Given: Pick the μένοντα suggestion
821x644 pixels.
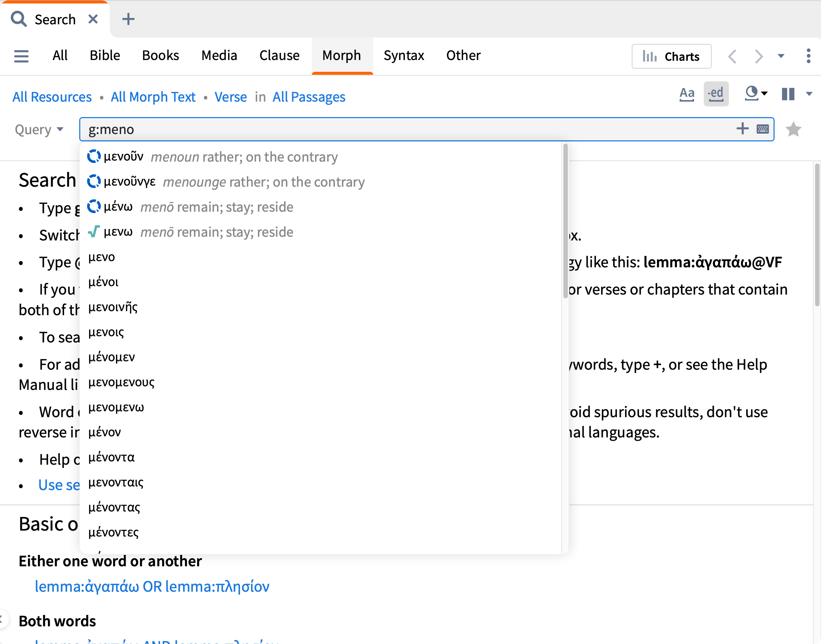Looking at the screenshot, I should [x=321, y=457].
